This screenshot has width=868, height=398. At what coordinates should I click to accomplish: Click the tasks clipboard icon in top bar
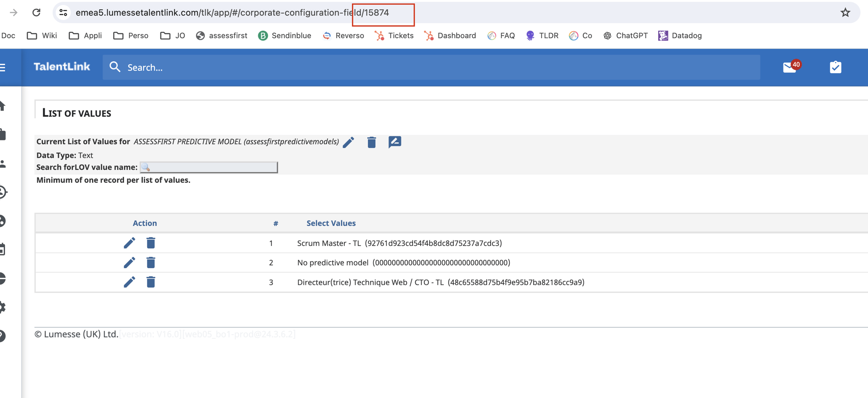tap(835, 66)
